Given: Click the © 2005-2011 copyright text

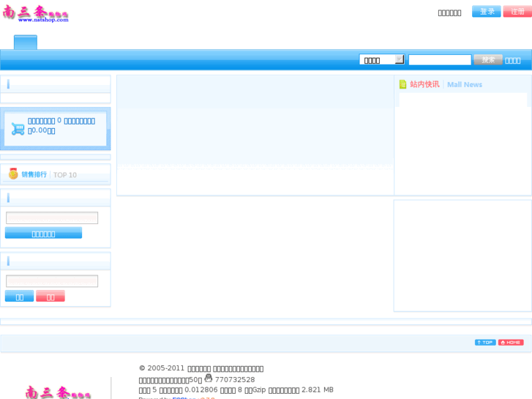Looking at the screenshot, I should click(x=201, y=368).
